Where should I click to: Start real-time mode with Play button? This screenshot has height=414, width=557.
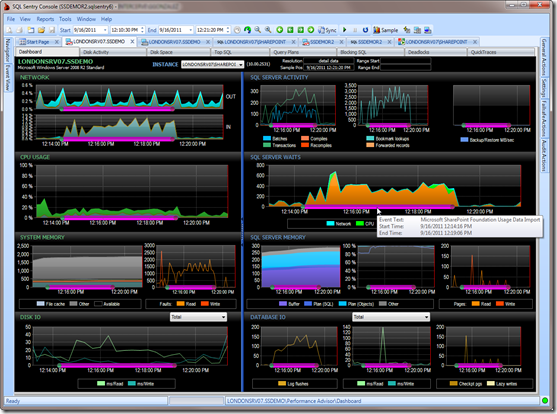point(344,30)
